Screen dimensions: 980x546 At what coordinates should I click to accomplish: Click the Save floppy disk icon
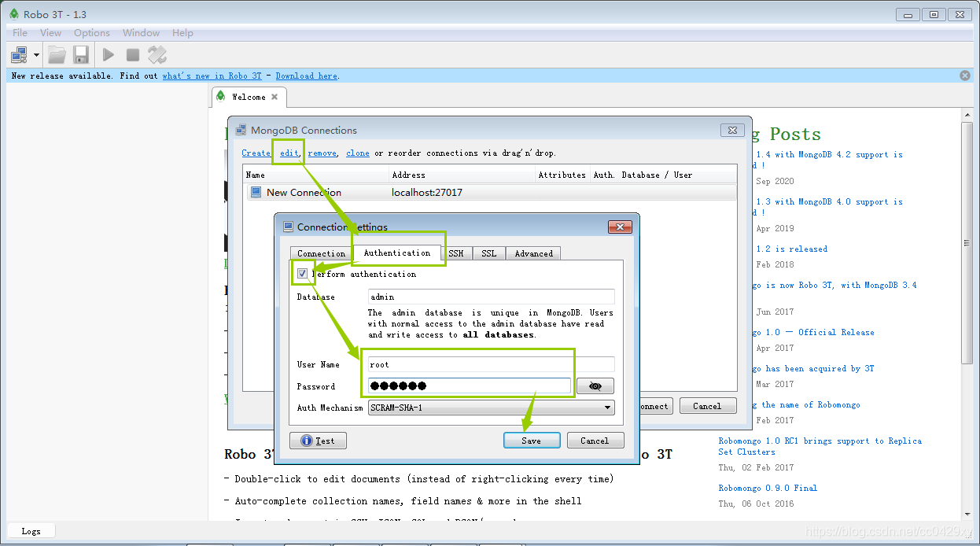click(x=80, y=54)
